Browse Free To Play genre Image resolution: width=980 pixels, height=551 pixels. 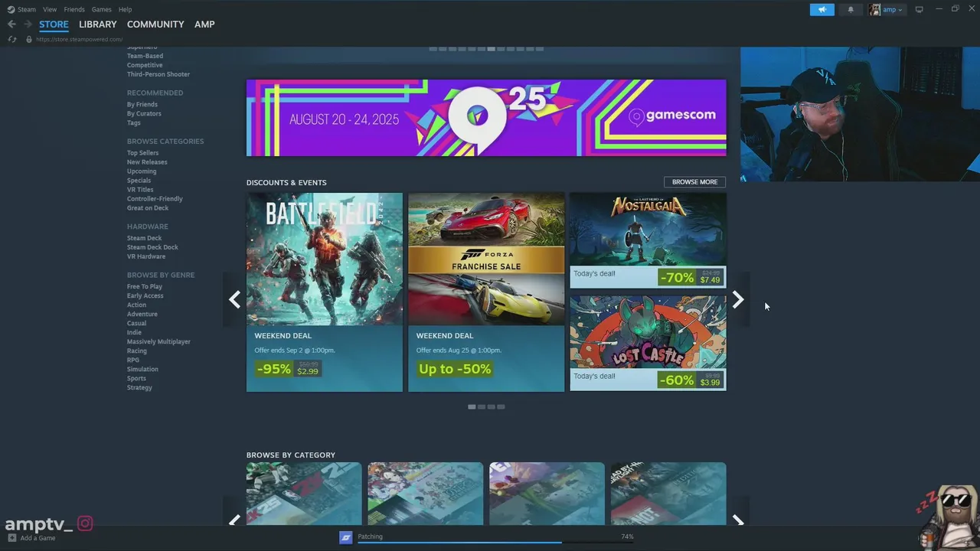(145, 287)
